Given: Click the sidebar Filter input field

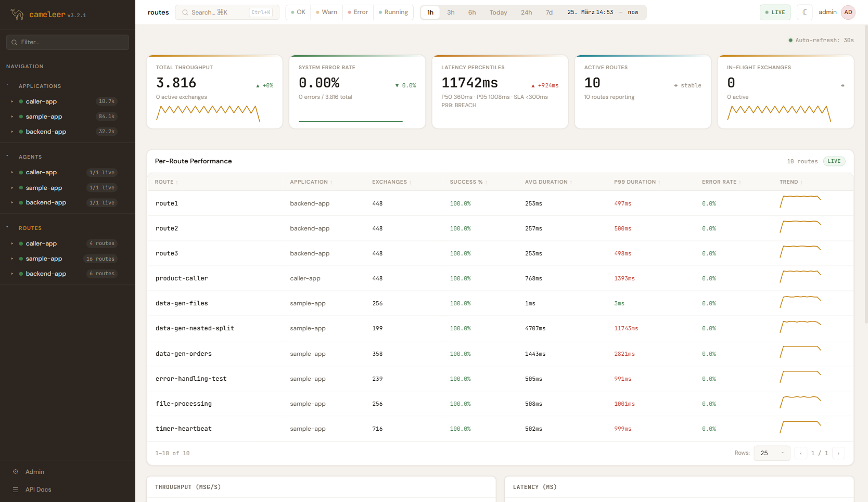Looking at the screenshot, I should click(x=68, y=42).
